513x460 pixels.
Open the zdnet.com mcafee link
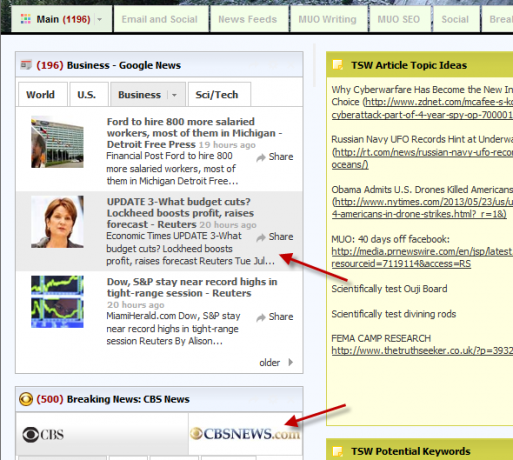coord(422,108)
